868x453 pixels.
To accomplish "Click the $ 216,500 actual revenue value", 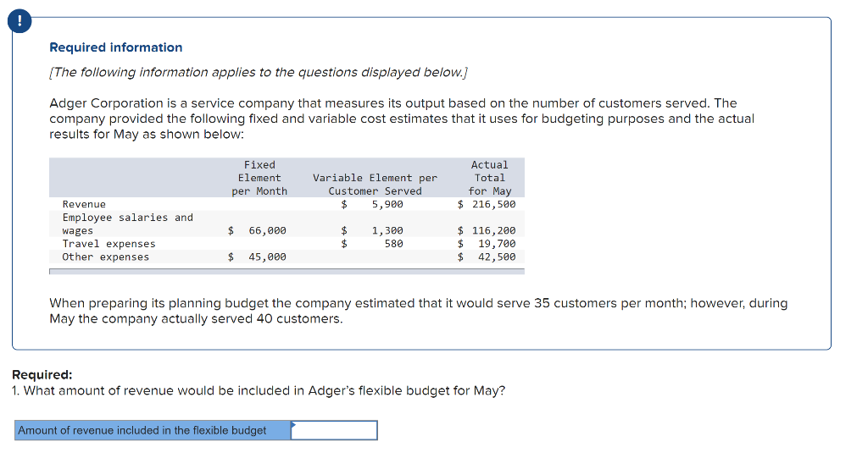I will pos(487,204).
